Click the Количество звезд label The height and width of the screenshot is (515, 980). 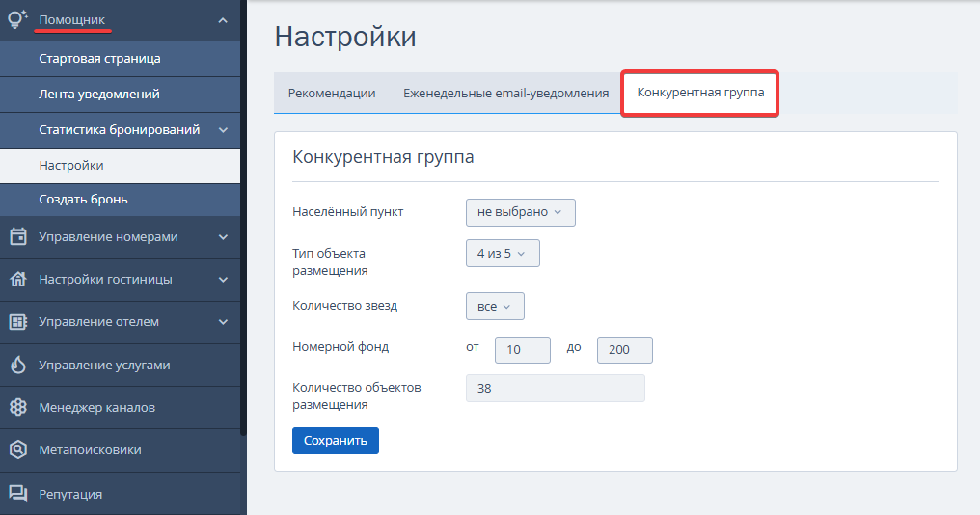[345, 306]
